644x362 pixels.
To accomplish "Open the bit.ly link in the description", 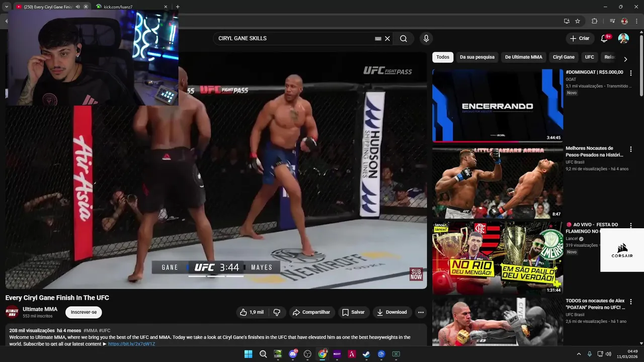I will click(x=131, y=344).
